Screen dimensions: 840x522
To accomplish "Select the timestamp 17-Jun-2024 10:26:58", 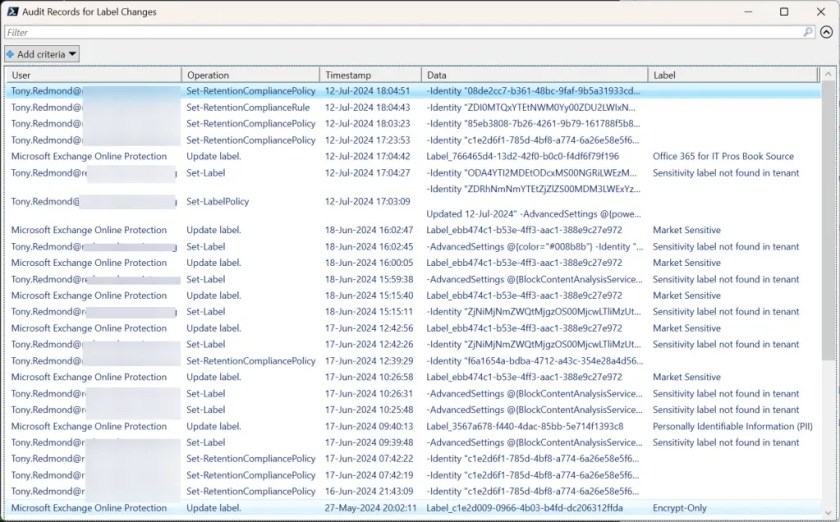I will tap(369, 377).
